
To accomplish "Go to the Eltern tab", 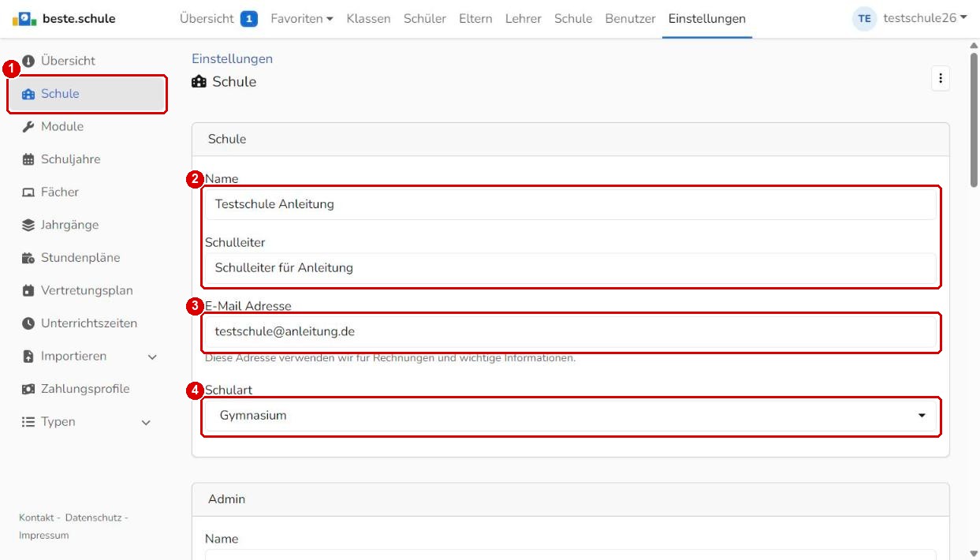I will coord(475,19).
